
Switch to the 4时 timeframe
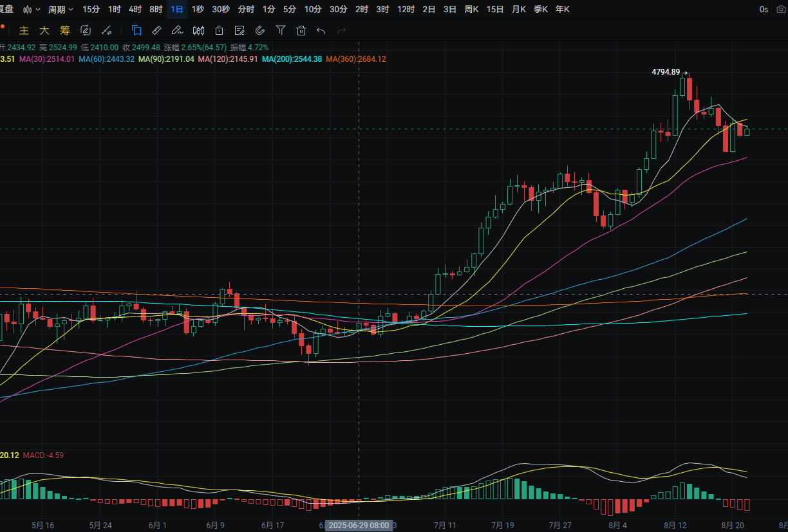point(135,10)
